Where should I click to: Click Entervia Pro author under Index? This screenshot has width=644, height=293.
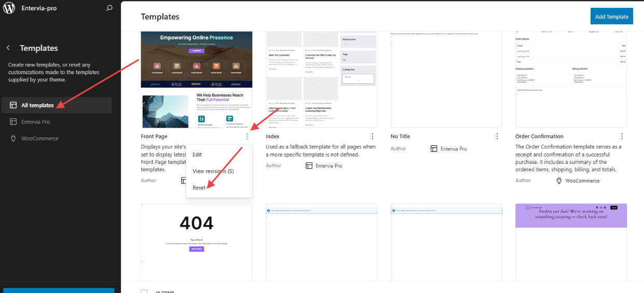(x=329, y=165)
